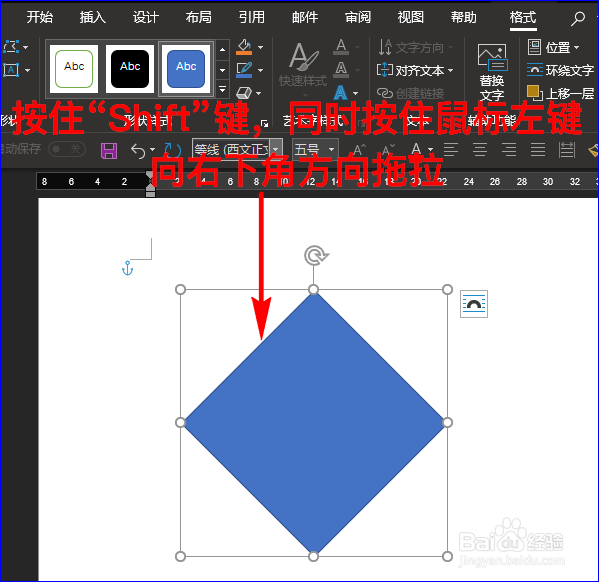
Task: Click the rotation handle above the diamond
Action: [x=316, y=255]
